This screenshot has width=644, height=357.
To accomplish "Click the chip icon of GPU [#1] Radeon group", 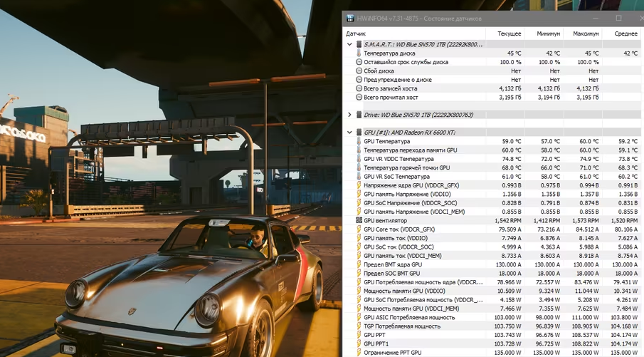I will [359, 133].
